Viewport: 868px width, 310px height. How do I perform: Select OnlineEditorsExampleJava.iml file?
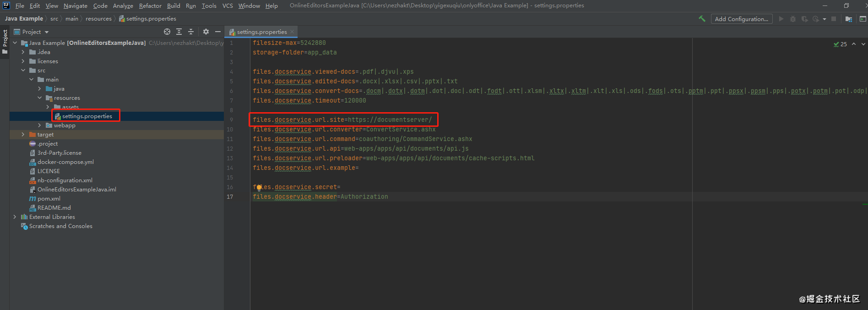coord(76,189)
